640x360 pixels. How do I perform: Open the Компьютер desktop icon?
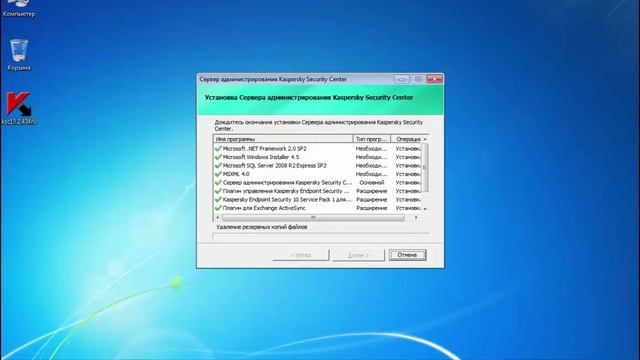pos(18,8)
